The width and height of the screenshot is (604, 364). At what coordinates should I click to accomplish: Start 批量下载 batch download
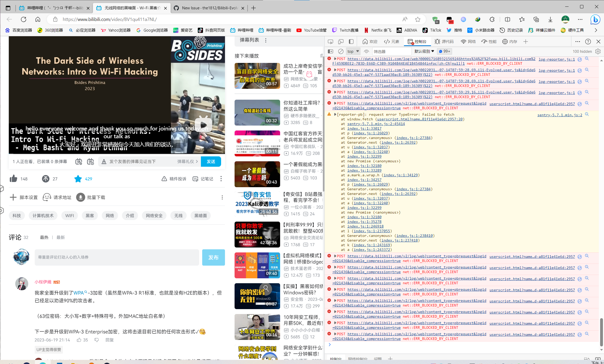click(x=91, y=197)
